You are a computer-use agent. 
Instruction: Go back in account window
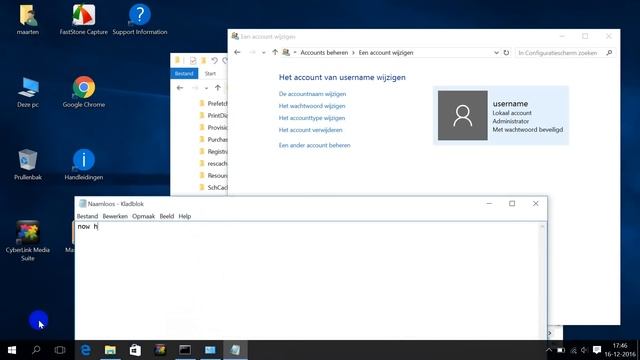pos(237,53)
